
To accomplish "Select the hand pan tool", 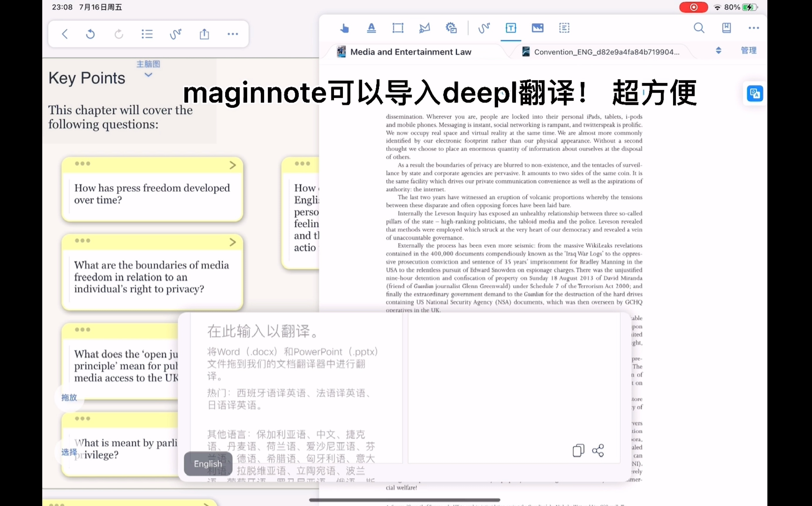I will (x=344, y=28).
